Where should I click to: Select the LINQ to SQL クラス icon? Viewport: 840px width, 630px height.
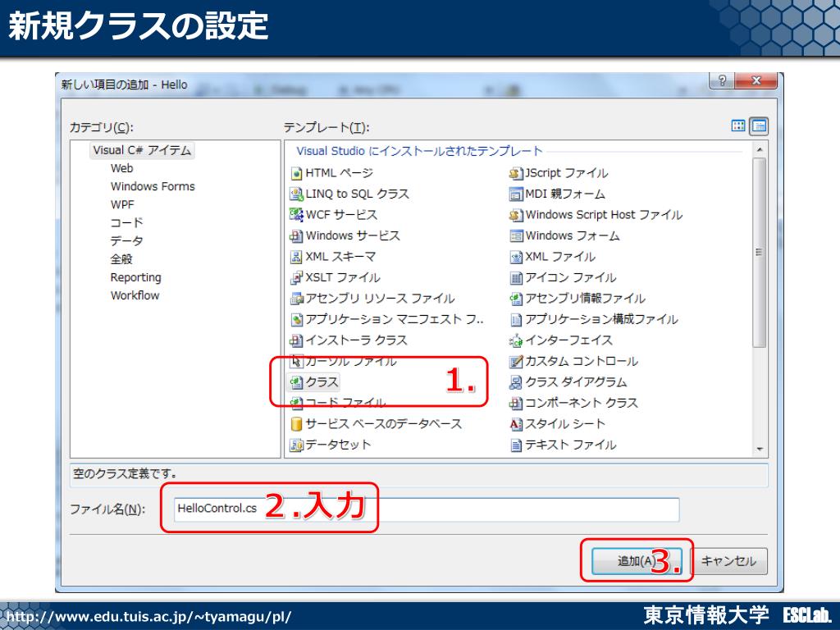tap(296, 194)
